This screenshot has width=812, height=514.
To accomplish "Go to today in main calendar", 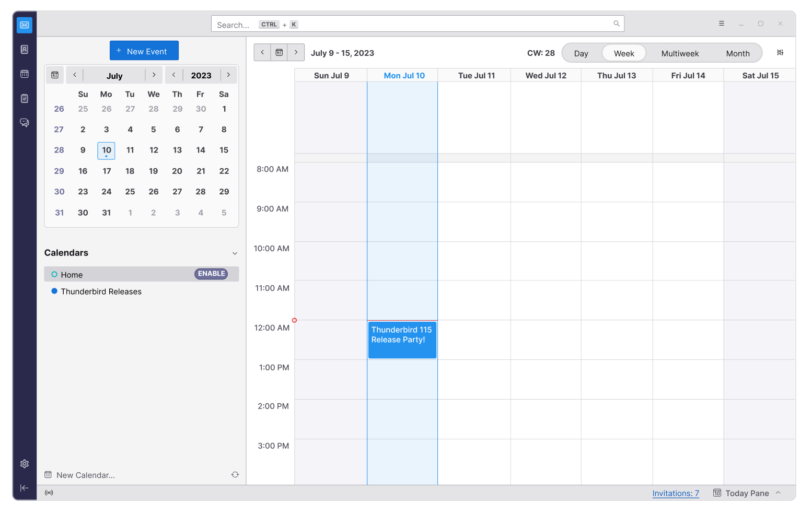I will (x=279, y=53).
